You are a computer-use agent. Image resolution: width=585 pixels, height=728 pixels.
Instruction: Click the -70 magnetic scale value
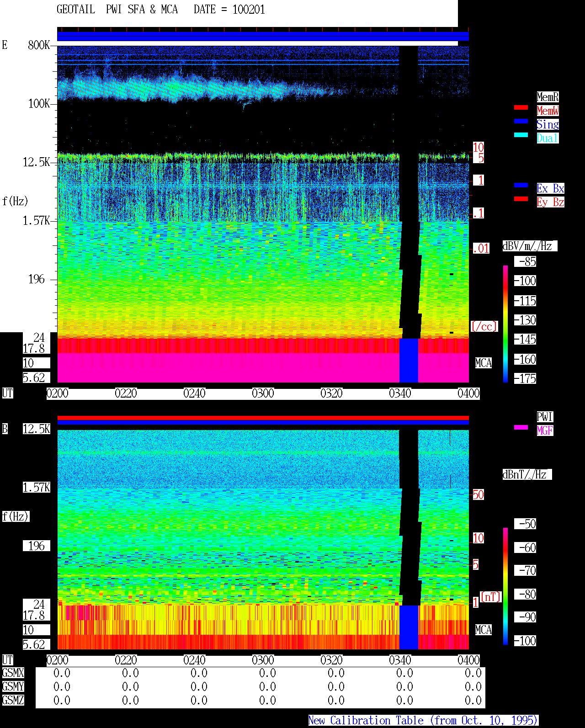coord(525,570)
